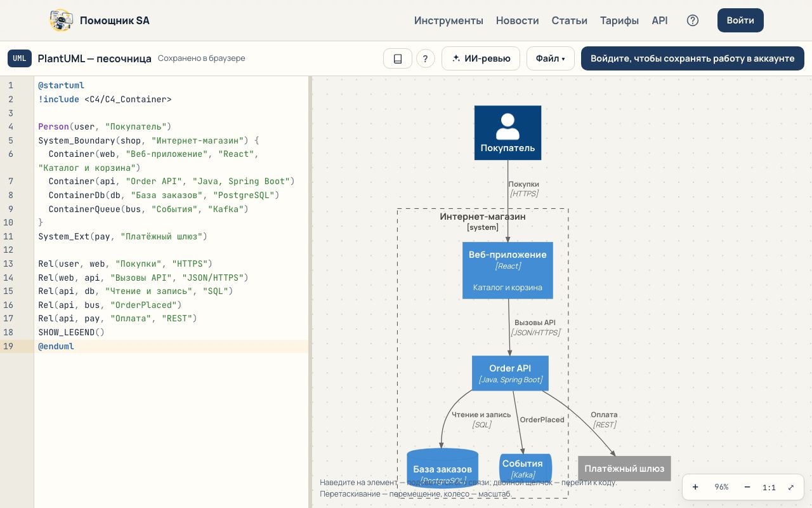Reset zoom with the 1:1 button

point(769,487)
